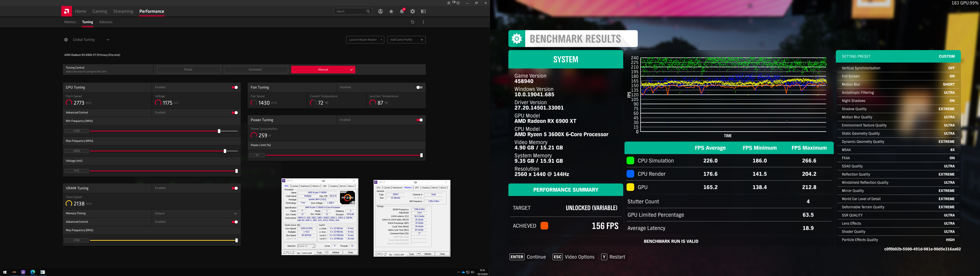Click ENTER Continue in benchmark results
Screen dimensions: 980x276
point(528,257)
